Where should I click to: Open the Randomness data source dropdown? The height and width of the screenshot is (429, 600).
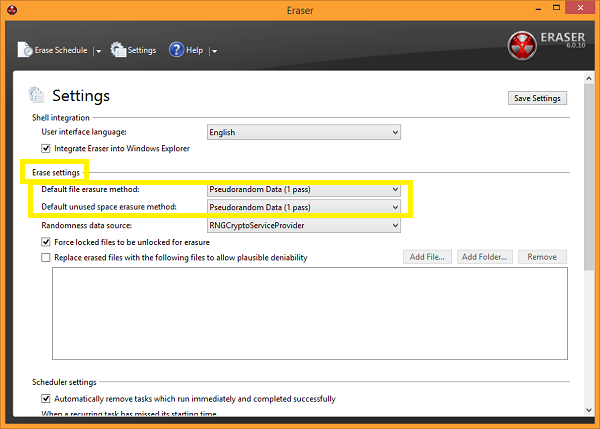point(304,225)
